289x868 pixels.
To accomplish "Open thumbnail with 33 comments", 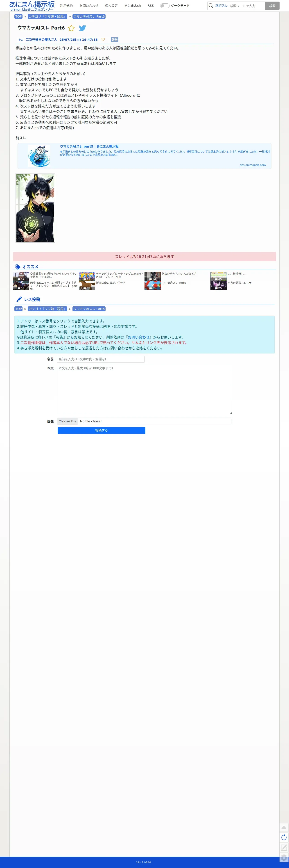I will coord(87,286).
